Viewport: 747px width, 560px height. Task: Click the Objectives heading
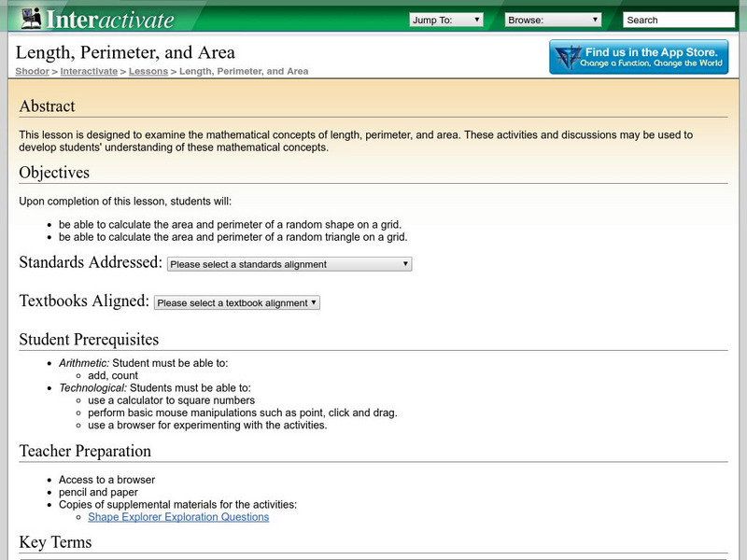(x=54, y=173)
